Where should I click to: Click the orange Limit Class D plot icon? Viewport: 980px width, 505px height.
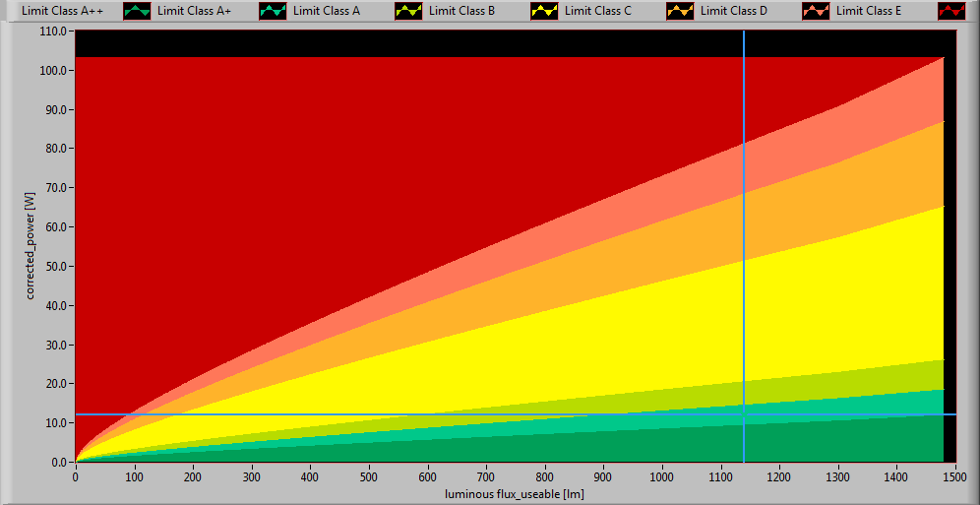(x=817, y=11)
